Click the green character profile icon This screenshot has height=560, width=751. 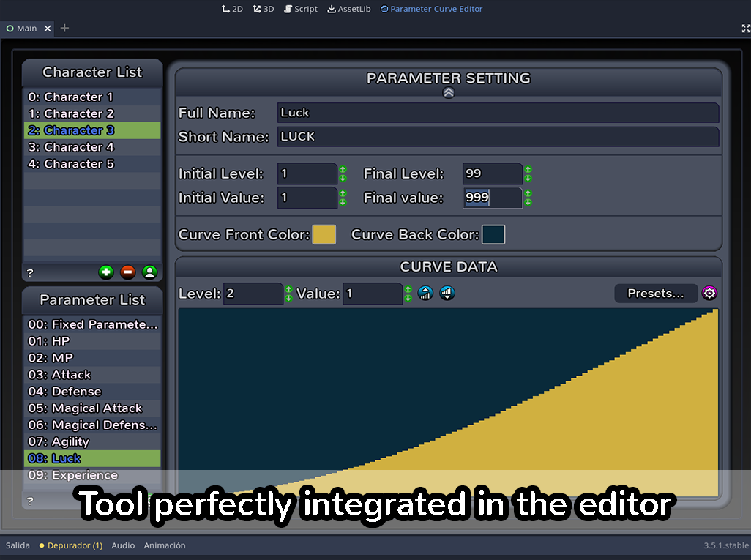pyautogui.click(x=149, y=272)
